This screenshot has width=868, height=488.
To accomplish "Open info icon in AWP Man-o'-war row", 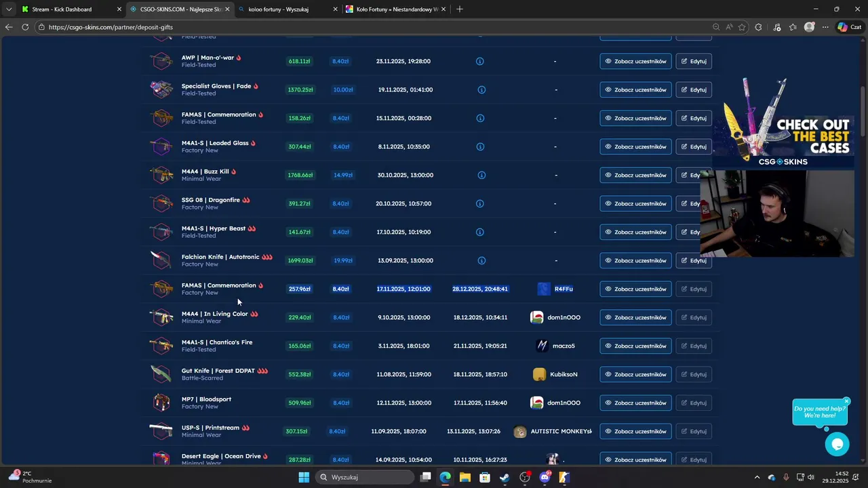I will (x=479, y=61).
